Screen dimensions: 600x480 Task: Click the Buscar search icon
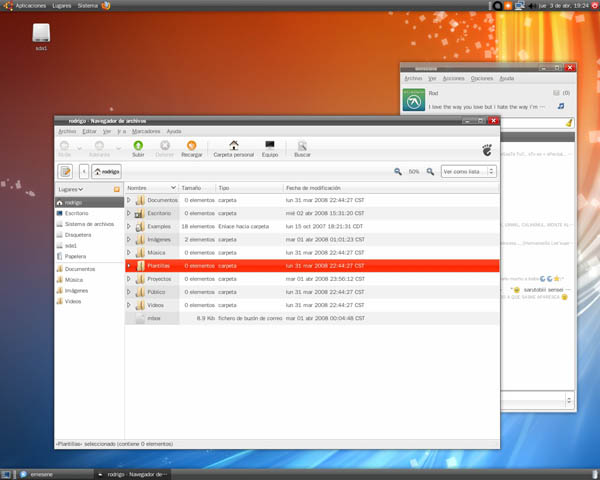pyautogui.click(x=302, y=145)
